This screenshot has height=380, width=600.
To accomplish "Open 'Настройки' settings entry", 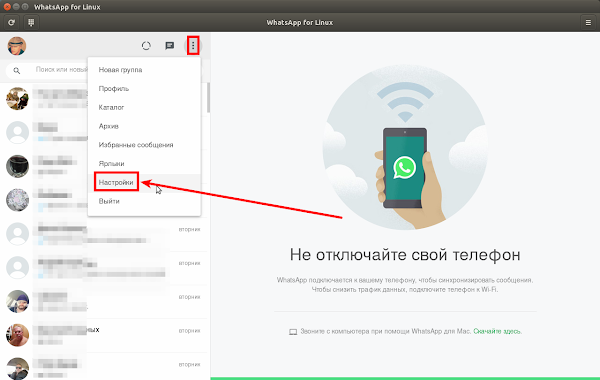I will (x=144, y=182).
